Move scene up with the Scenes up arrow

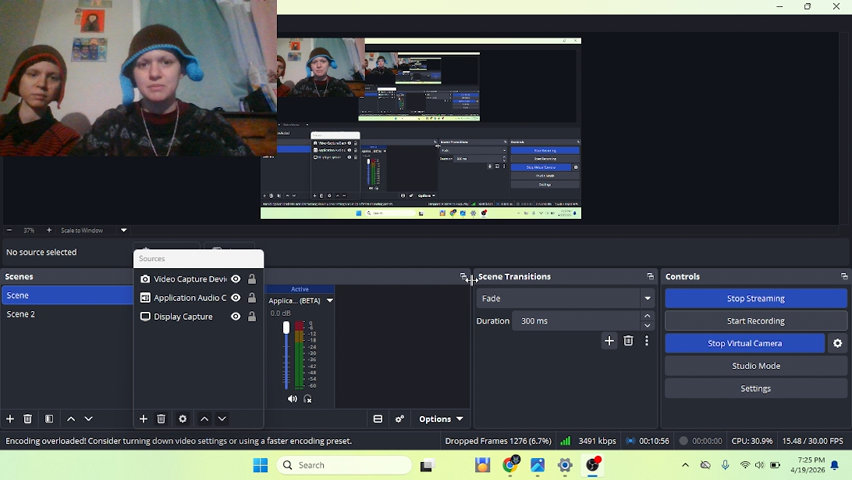tap(71, 419)
